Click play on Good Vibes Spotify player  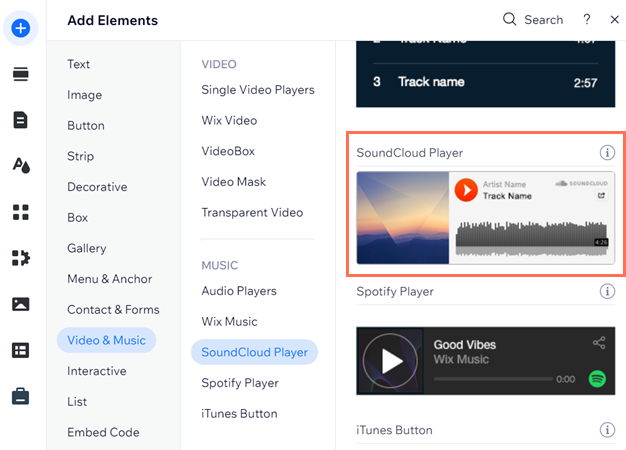[390, 361]
